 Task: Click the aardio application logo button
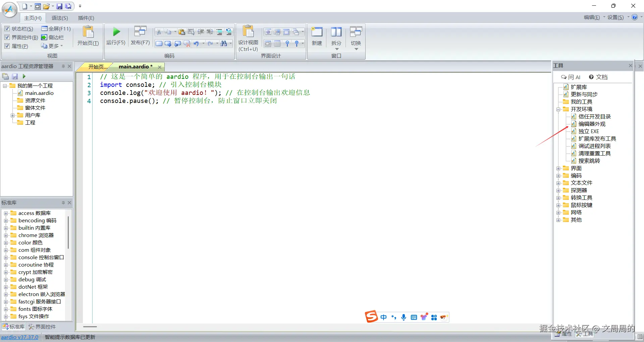9,10
